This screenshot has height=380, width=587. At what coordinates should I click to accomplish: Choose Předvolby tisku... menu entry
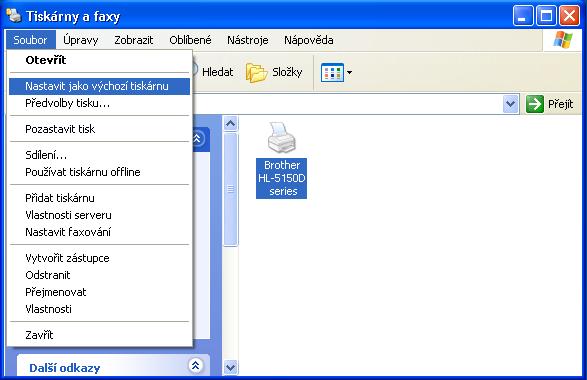(99, 103)
